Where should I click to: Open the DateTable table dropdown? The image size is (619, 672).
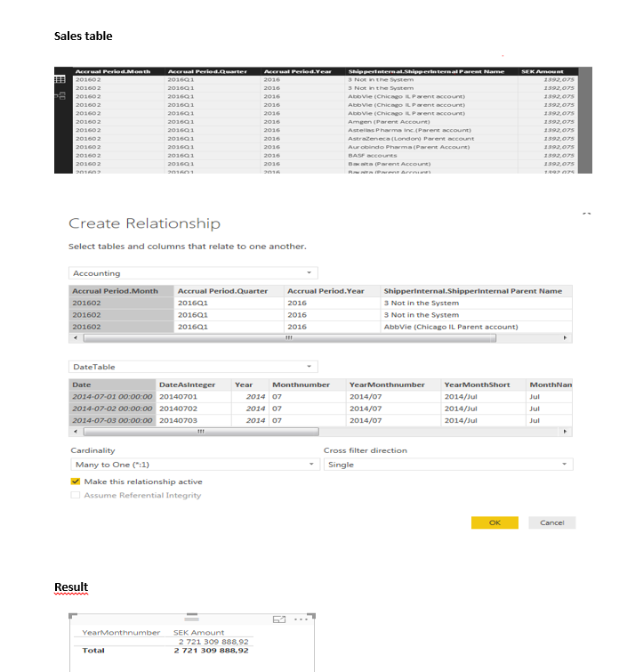[x=193, y=367]
